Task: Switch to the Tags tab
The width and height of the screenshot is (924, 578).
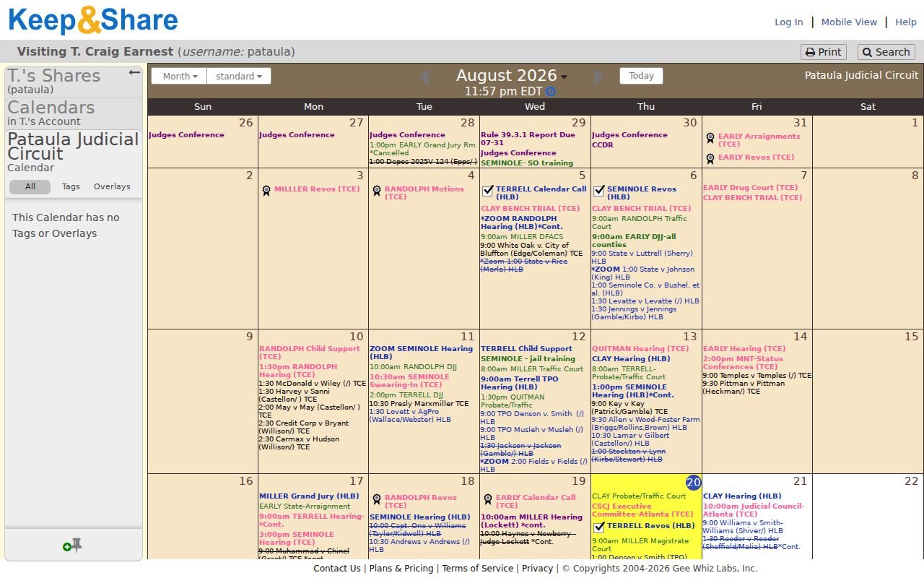Action: click(71, 186)
